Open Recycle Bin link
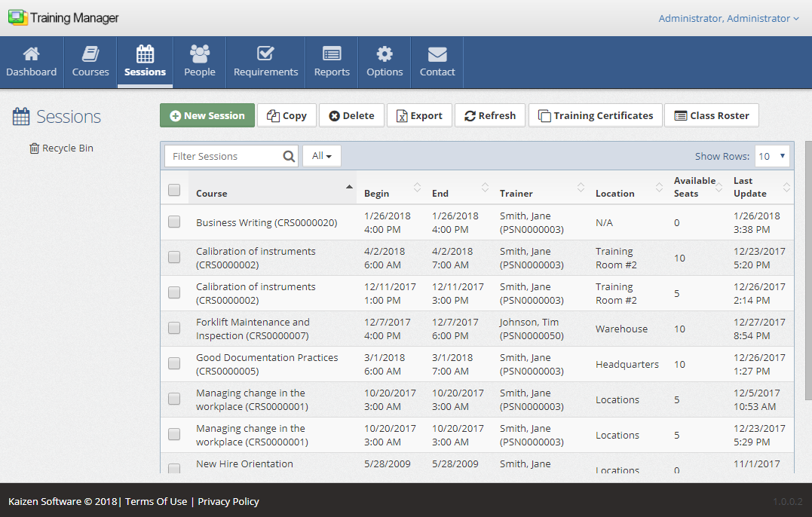The image size is (812, 517). point(67,148)
